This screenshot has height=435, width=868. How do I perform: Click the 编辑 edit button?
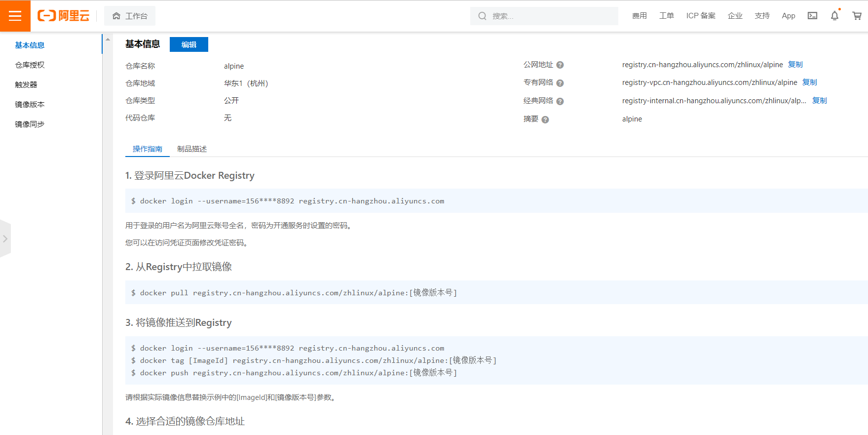point(189,44)
